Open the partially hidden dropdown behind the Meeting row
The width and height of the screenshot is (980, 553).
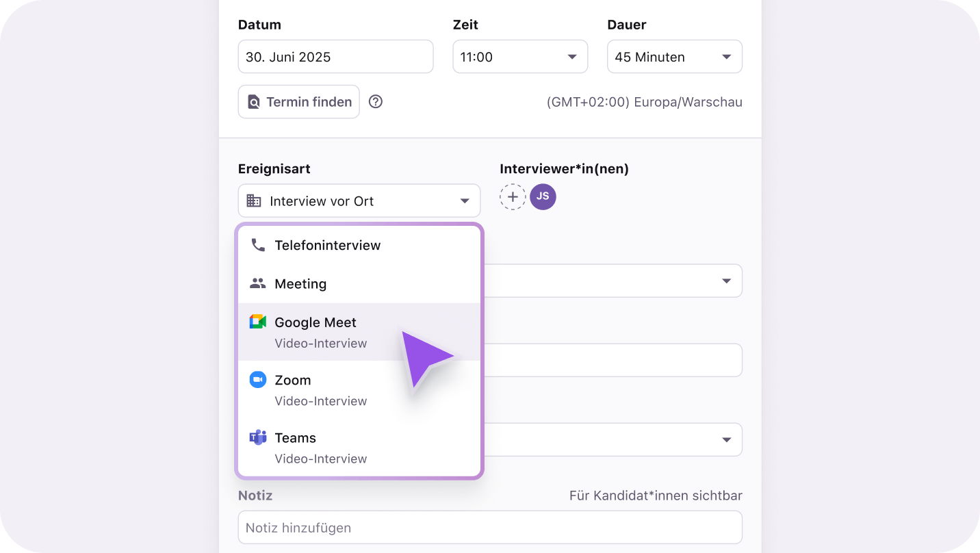point(725,281)
